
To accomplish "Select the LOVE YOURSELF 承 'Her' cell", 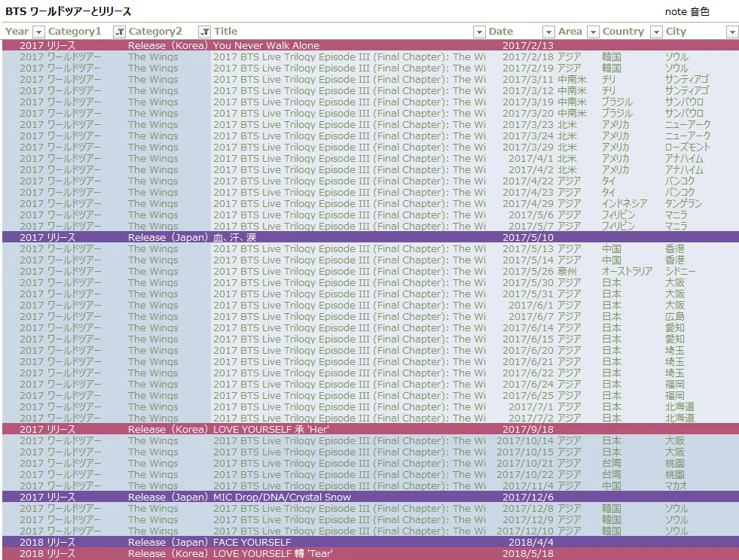I will tap(271, 429).
